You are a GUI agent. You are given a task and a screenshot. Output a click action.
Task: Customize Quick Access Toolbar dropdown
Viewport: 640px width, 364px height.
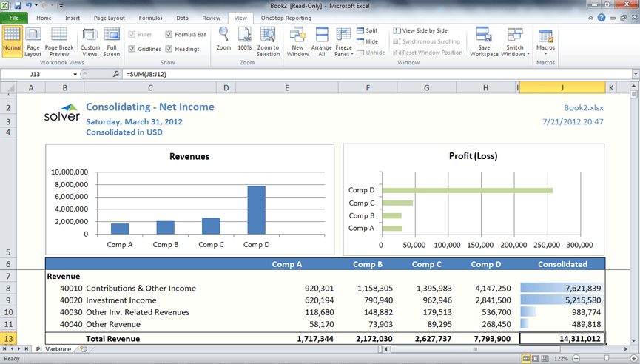(x=61, y=6)
